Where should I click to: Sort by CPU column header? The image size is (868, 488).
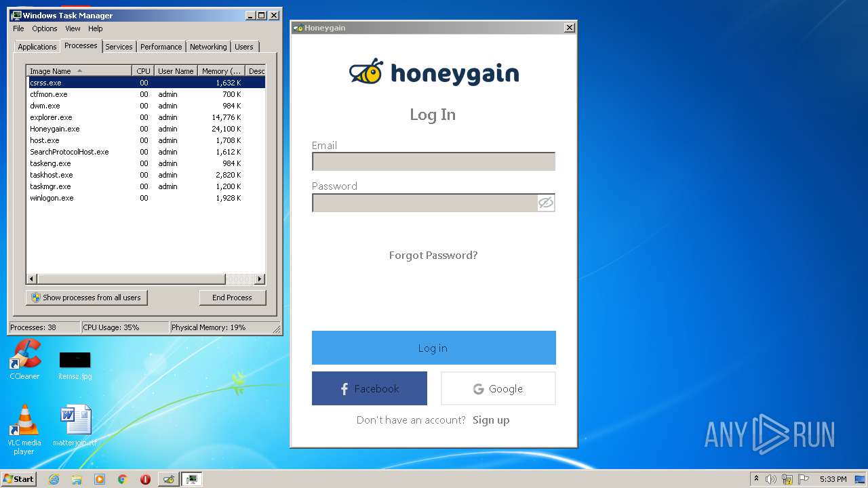pyautogui.click(x=143, y=71)
